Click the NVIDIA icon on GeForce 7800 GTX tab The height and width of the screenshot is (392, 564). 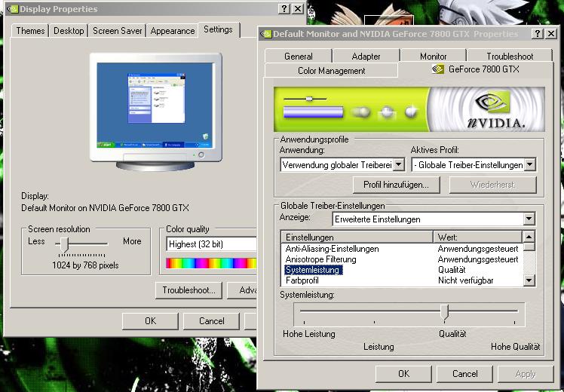(438, 69)
